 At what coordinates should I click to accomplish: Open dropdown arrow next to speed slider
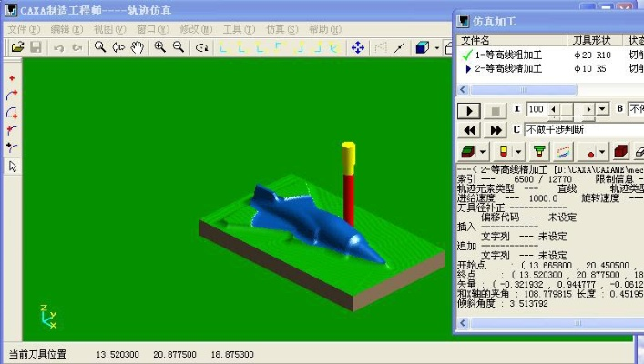(602, 109)
